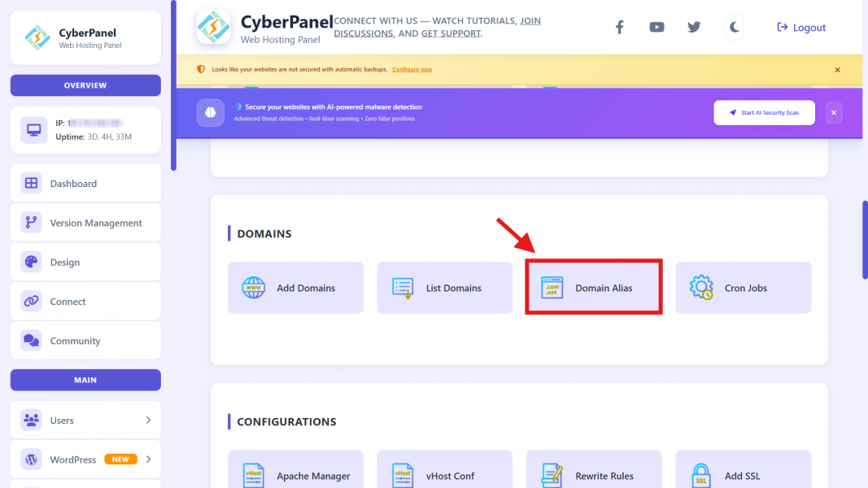Click the server monitor icon beside IP
868x488 pixels.
(x=34, y=130)
